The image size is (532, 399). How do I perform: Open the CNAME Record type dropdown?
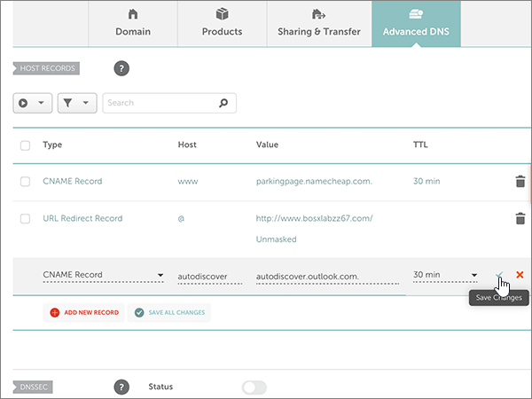pyautogui.click(x=103, y=276)
